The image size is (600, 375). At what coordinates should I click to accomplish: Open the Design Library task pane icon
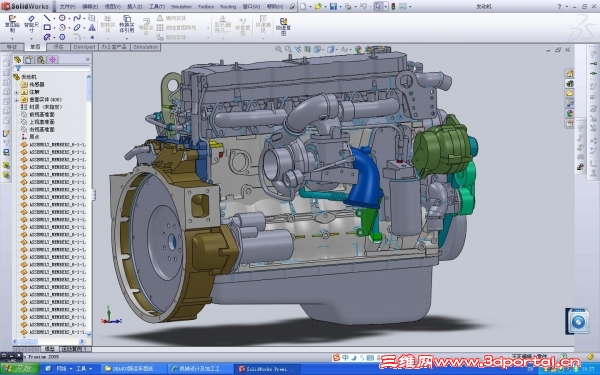point(569,83)
